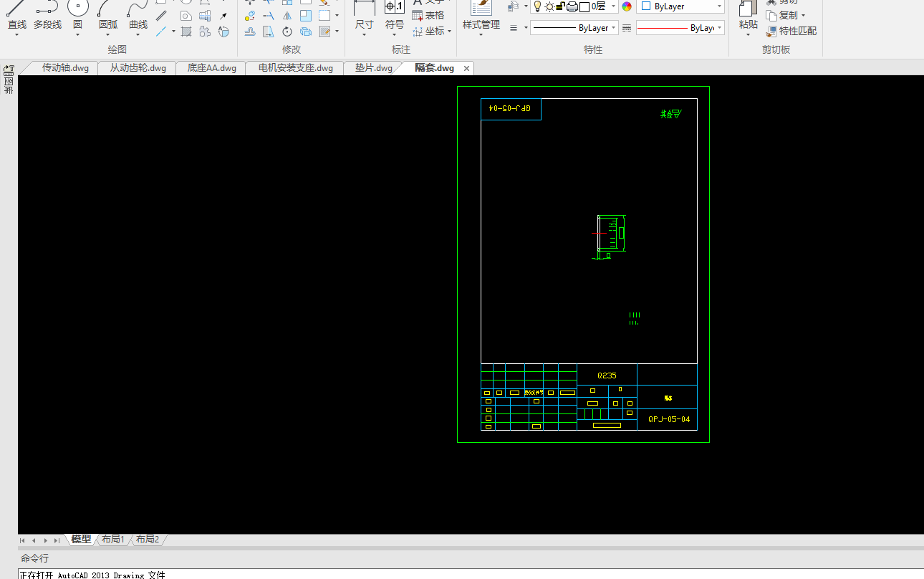Click the offset tool icon in 修改
924x579 pixels.
[250, 32]
